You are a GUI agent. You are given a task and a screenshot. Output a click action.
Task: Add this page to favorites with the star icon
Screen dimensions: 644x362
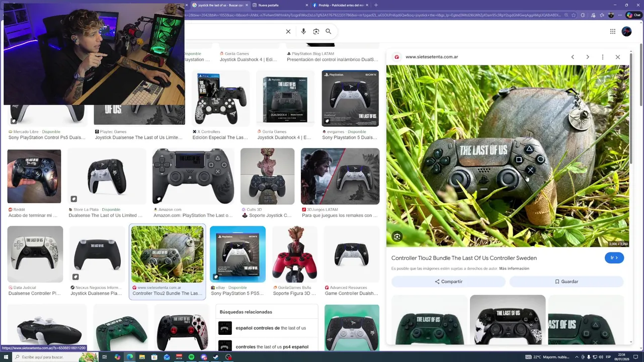[x=574, y=15]
